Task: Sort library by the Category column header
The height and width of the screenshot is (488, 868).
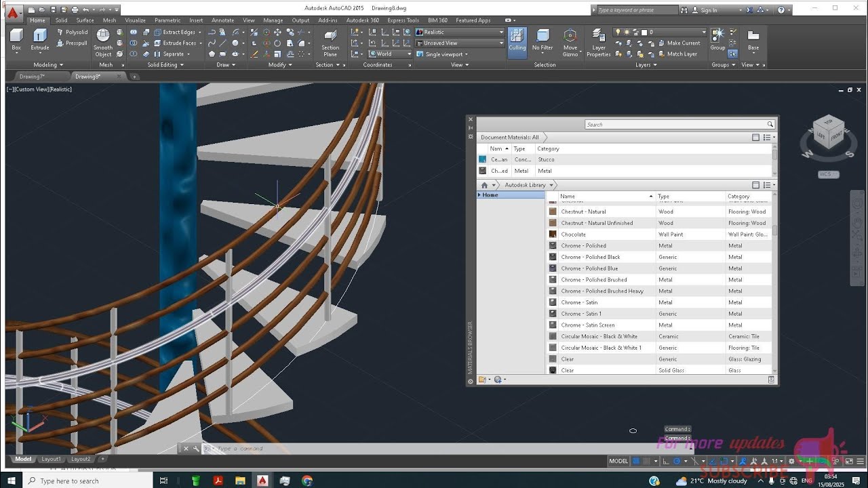Action: pos(748,197)
